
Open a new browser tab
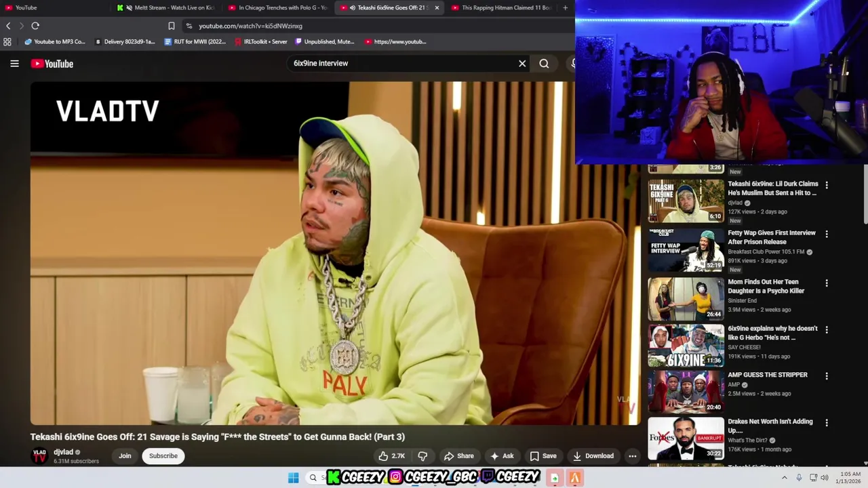click(x=565, y=7)
